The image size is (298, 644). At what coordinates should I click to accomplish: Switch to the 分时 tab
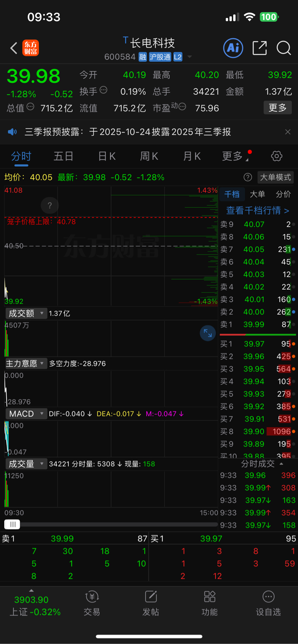pyautogui.click(x=21, y=156)
